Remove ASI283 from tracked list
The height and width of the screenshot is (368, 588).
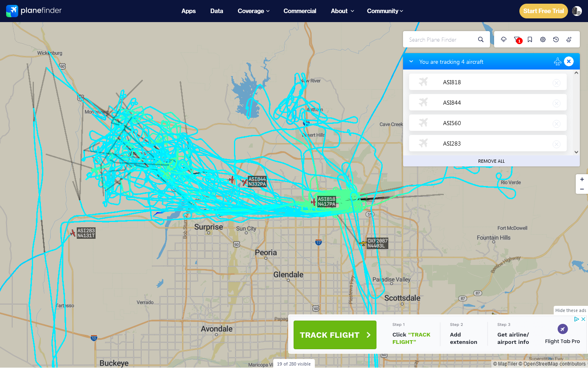557,144
